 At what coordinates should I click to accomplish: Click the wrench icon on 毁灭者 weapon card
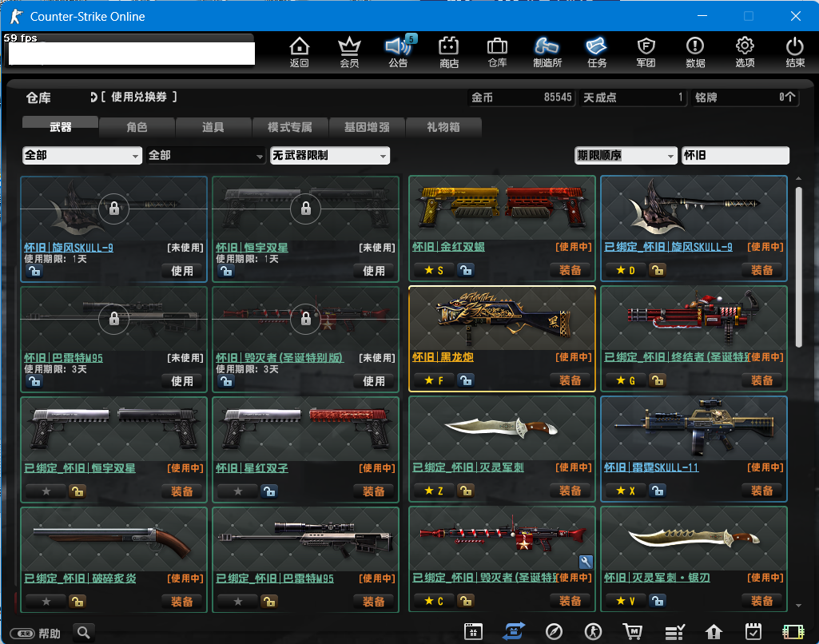[x=586, y=562]
